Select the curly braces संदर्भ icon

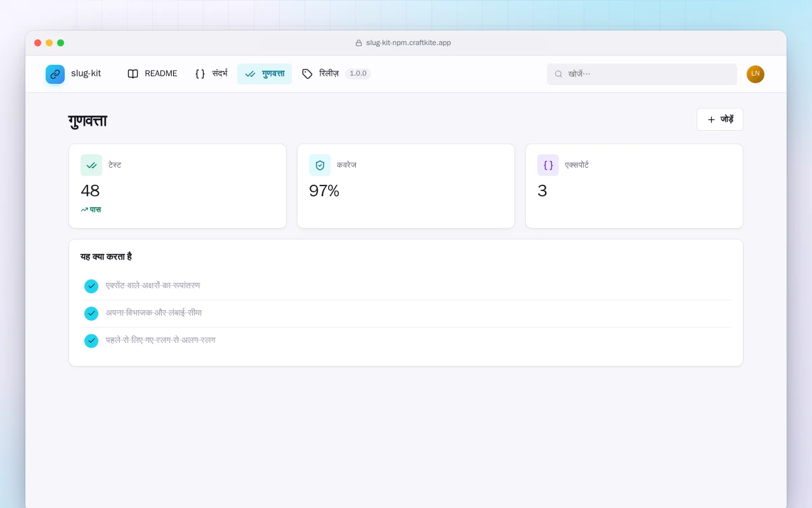click(x=200, y=74)
